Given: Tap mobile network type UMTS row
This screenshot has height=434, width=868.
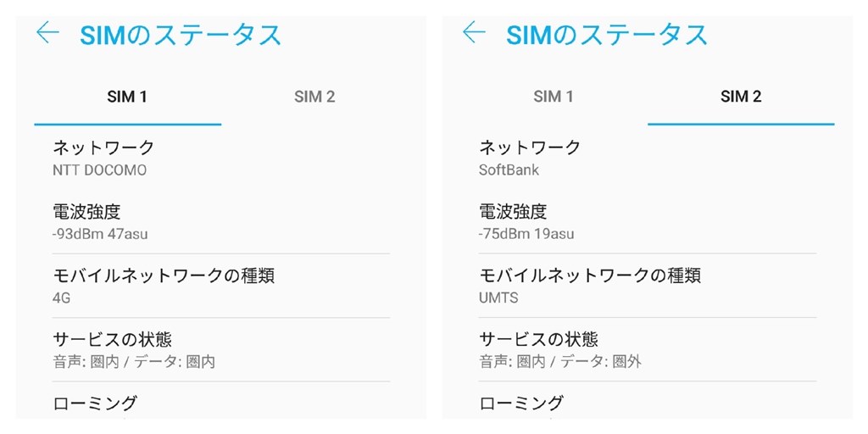Looking at the screenshot, I should click(590, 286).
